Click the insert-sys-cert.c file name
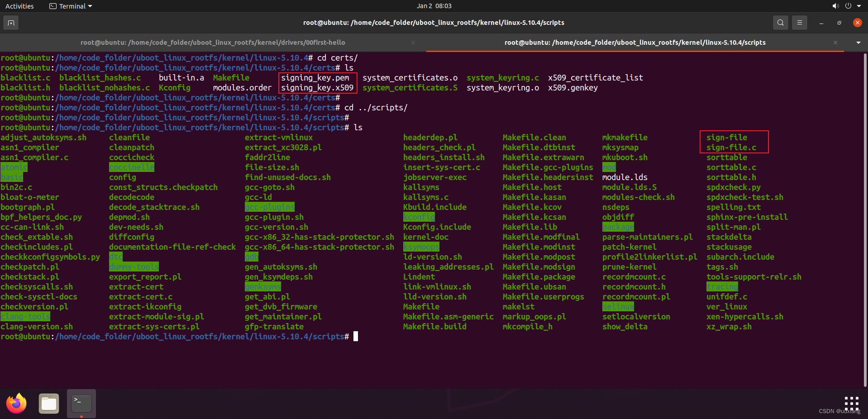 (442, 167)
